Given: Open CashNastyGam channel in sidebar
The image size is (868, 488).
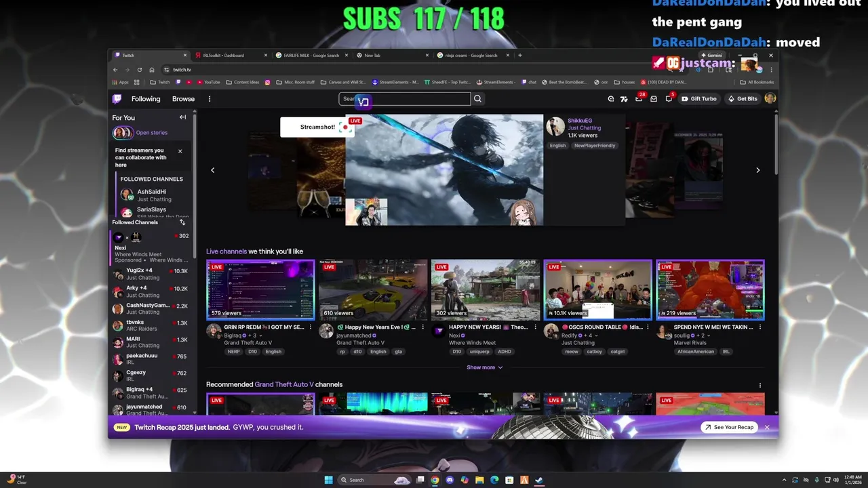Looking at the screenshot, I should point(150,308).
